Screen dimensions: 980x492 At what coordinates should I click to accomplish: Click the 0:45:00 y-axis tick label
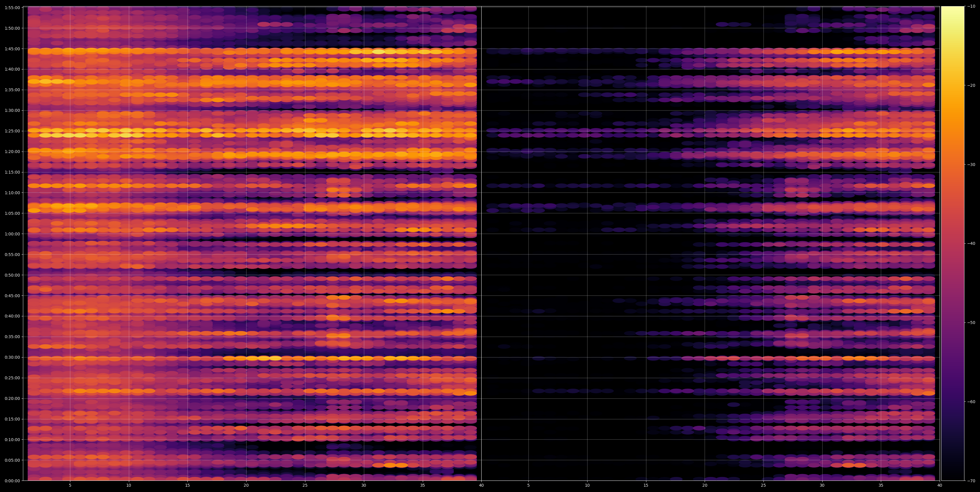(x=12, y=295)
